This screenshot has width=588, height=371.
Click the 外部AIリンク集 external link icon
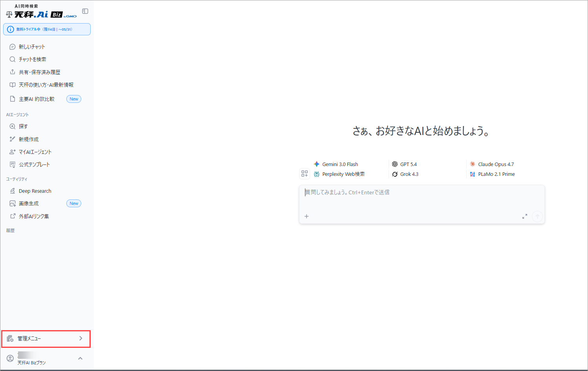(x=13, y=216)
